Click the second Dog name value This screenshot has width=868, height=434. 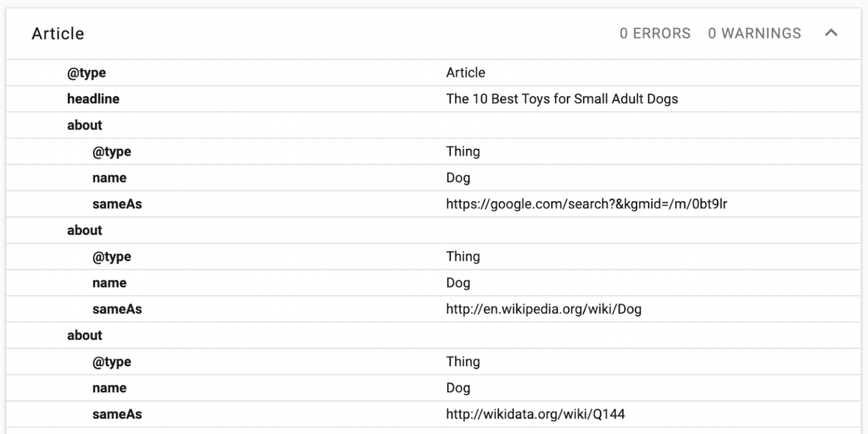(x=458, y=283)
